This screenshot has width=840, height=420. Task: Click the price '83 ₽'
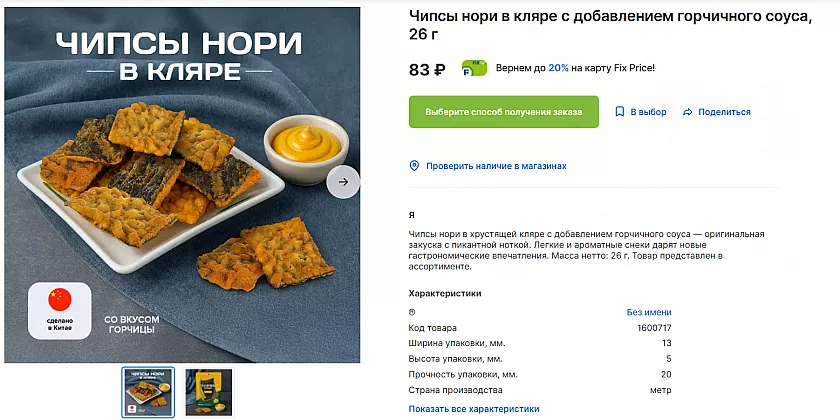pos(427,69)
